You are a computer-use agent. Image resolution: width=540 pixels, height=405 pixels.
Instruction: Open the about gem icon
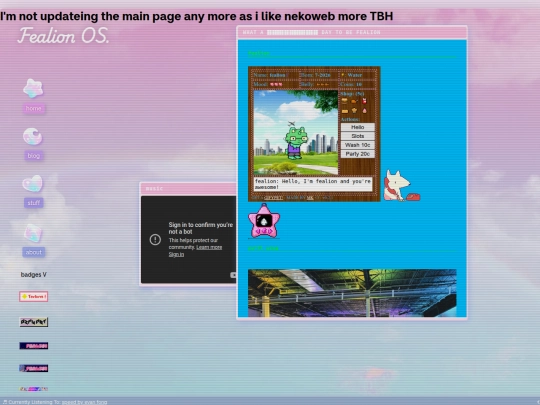tap(33, 233)
